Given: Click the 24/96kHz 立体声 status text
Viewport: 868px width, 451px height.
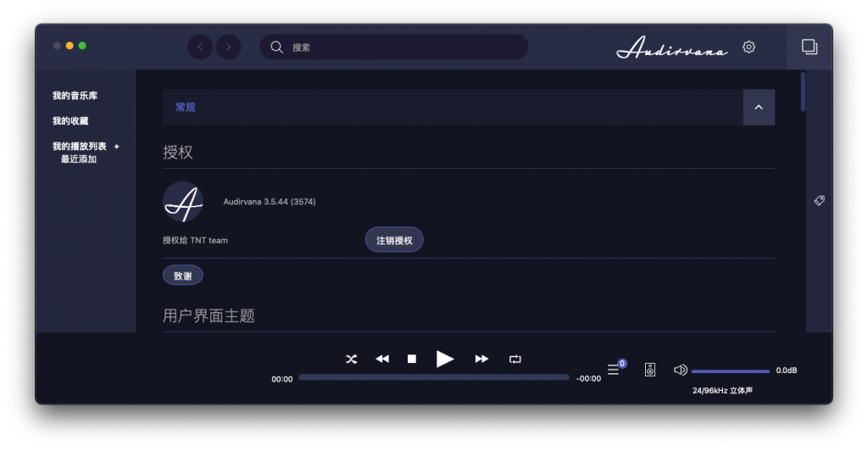Looking at the screenshot, I should click(x=722, y=391).
